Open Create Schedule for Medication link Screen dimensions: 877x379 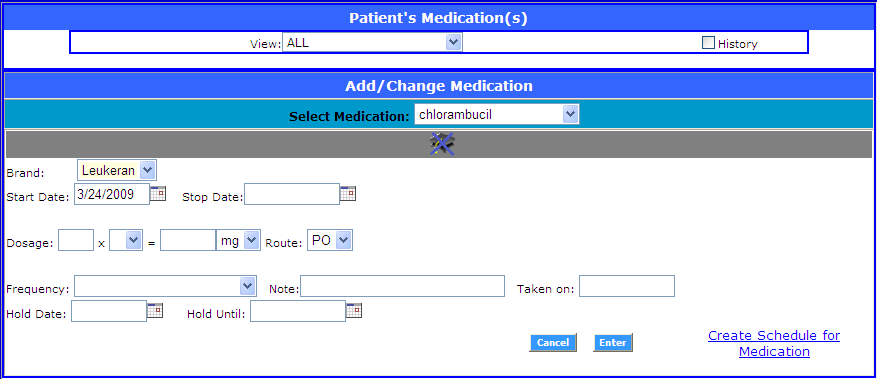774,343
